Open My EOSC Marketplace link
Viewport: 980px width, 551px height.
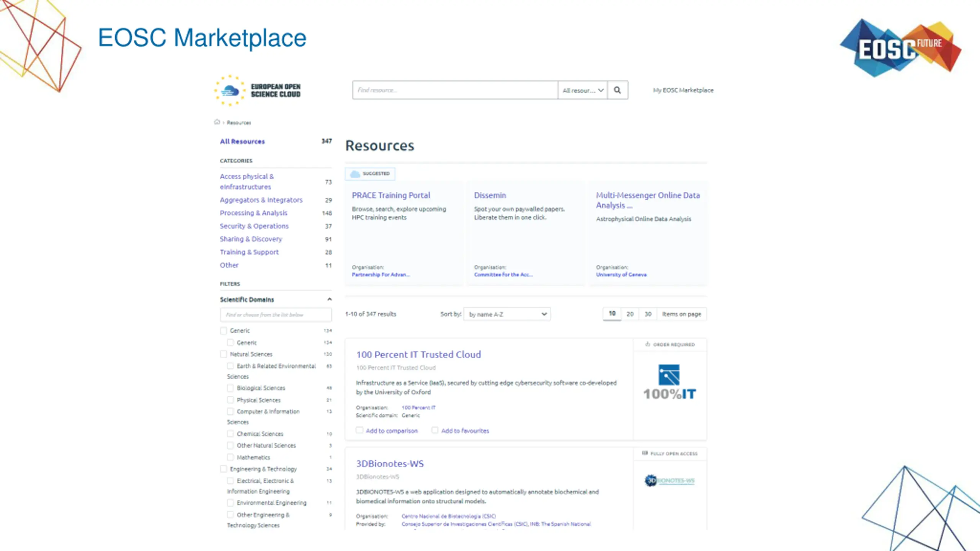point(683,90)
